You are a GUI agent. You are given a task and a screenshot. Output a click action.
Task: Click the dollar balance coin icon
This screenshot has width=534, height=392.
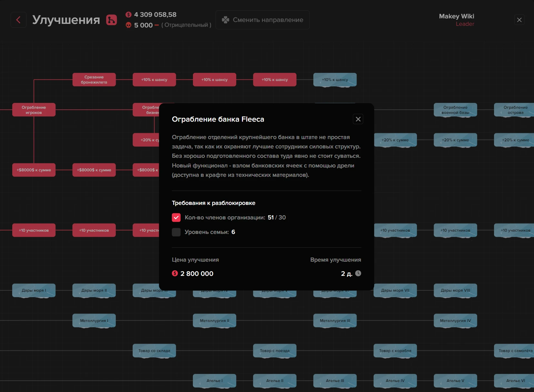point(128,15)
